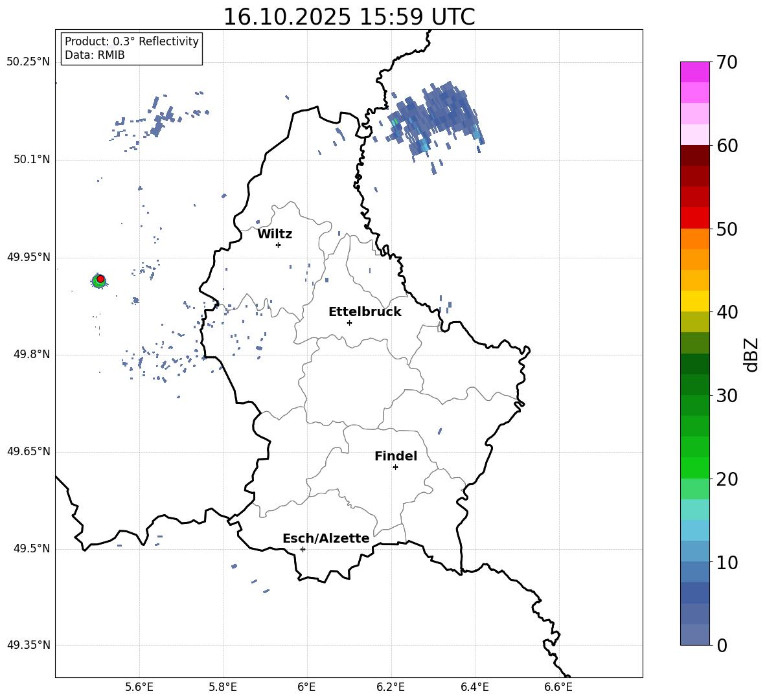Click the 6.6°E longitude label

(558, 687)
